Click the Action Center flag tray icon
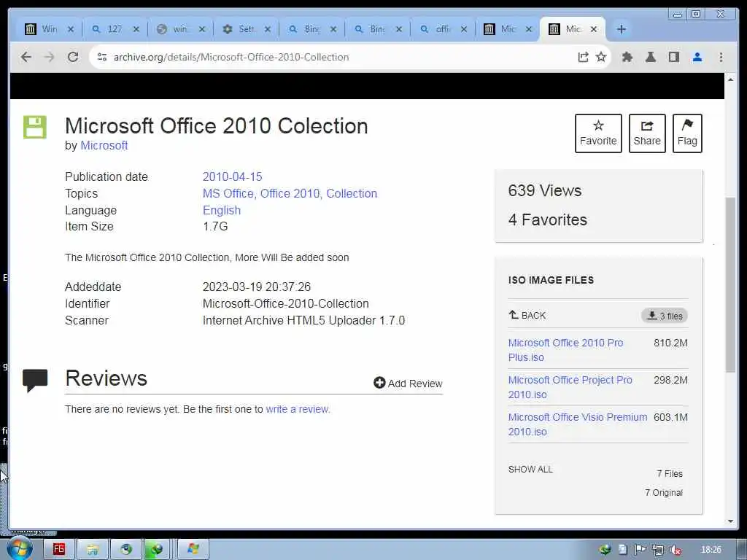 coord(640,550)
